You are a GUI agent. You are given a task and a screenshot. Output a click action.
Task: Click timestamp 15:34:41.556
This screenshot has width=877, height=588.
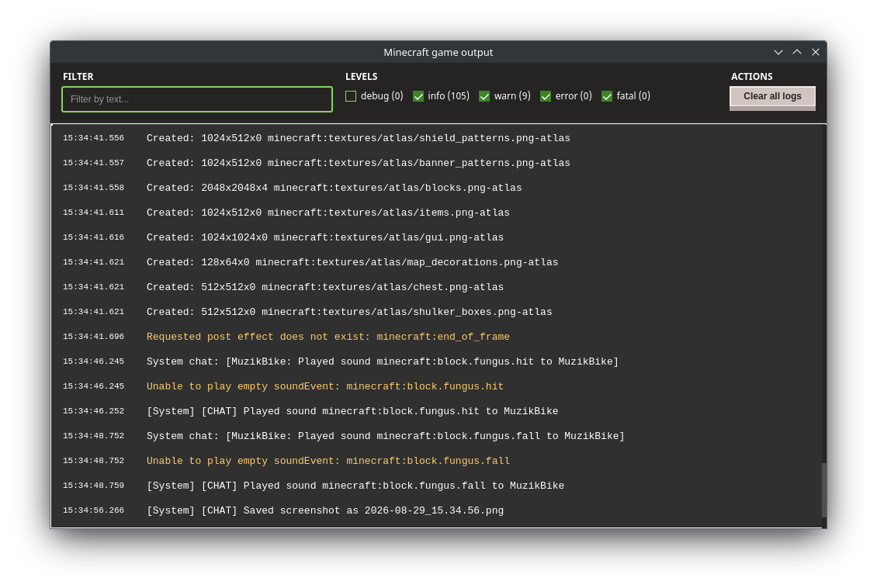coord(93,138)
